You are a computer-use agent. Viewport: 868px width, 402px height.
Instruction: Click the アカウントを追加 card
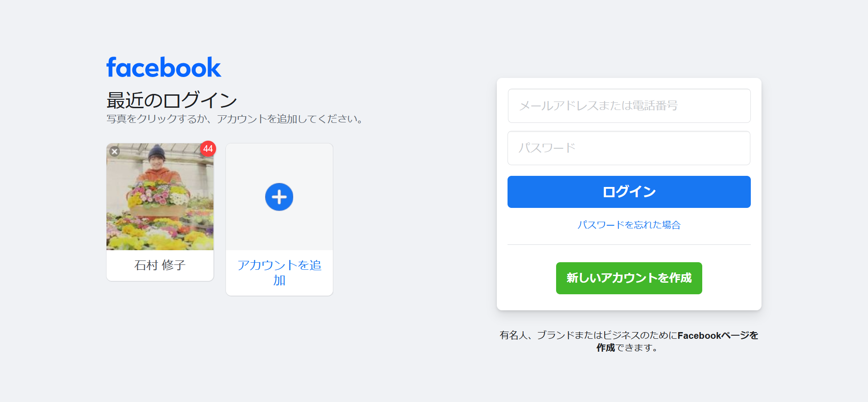pos(279,218)
